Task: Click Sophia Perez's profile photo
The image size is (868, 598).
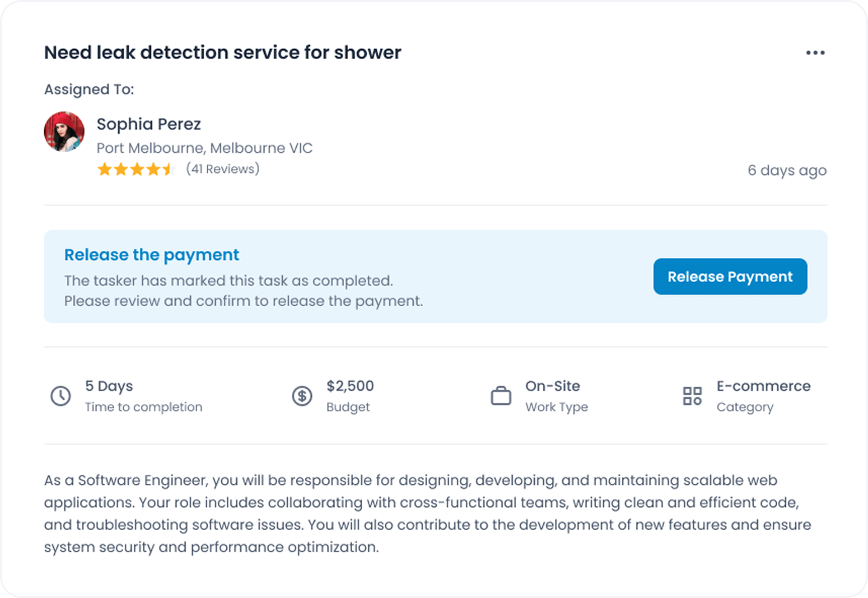Action: pos(64,131)
